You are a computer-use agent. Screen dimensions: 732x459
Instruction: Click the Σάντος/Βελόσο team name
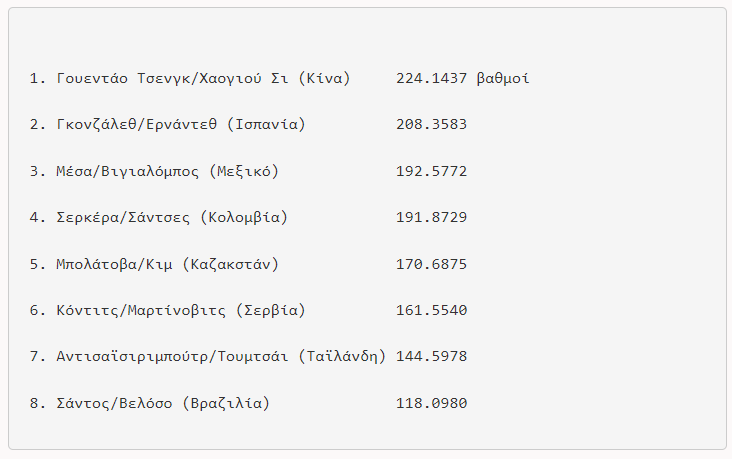click(115, 404)
